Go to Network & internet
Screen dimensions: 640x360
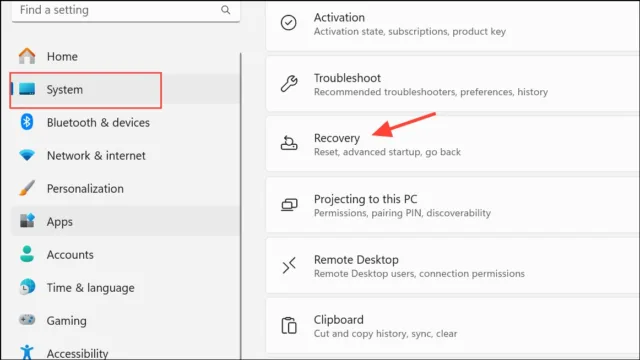point(126,156)
